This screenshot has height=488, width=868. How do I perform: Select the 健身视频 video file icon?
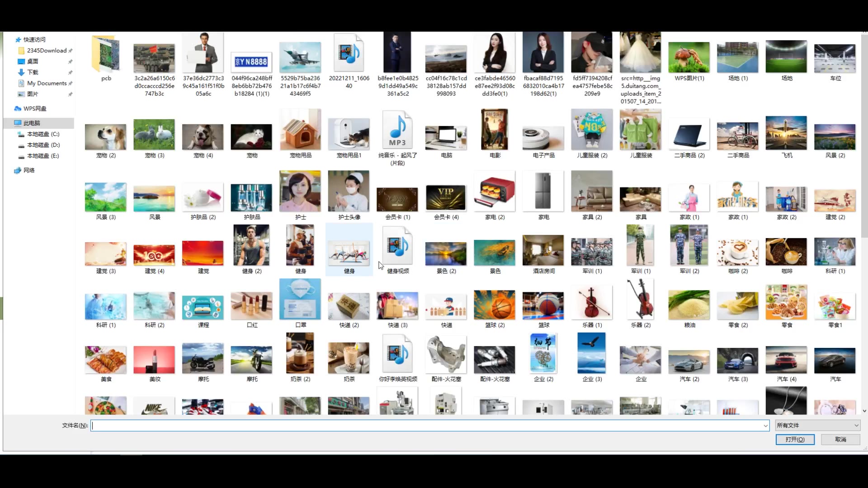397,247
